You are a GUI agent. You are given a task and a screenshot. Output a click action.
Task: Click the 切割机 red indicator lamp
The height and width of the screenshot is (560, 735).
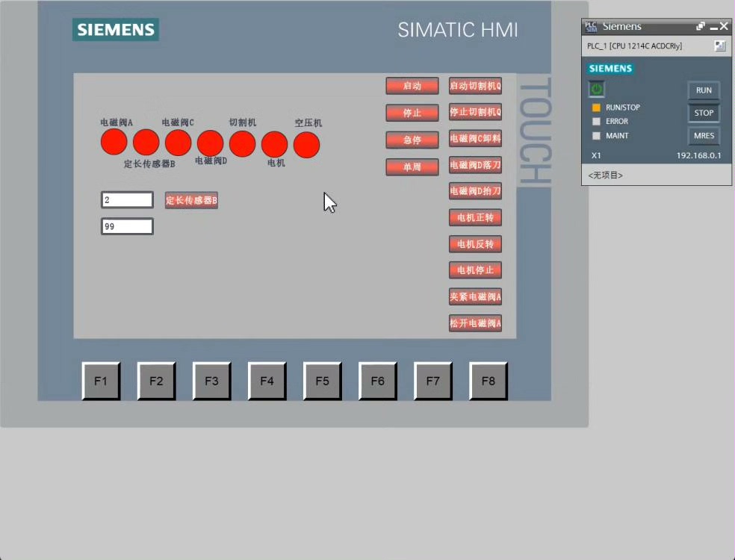[x=242, y=144]
